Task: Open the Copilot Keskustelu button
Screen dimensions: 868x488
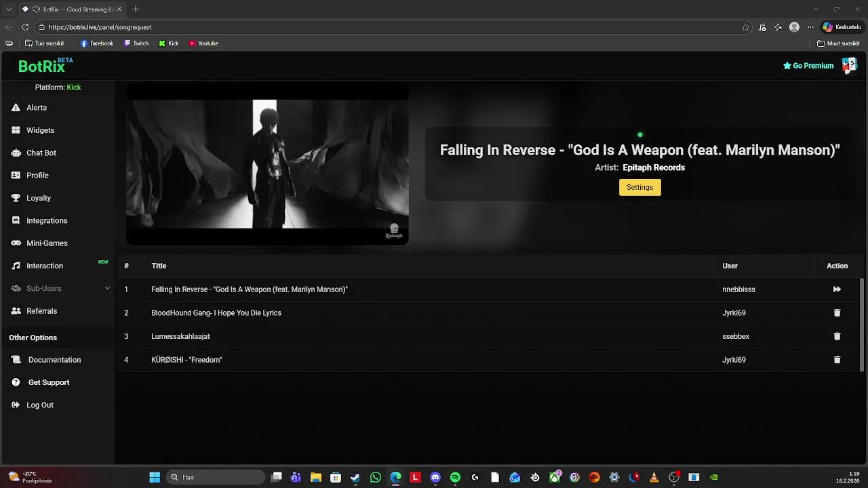Action: pos(842,27)
